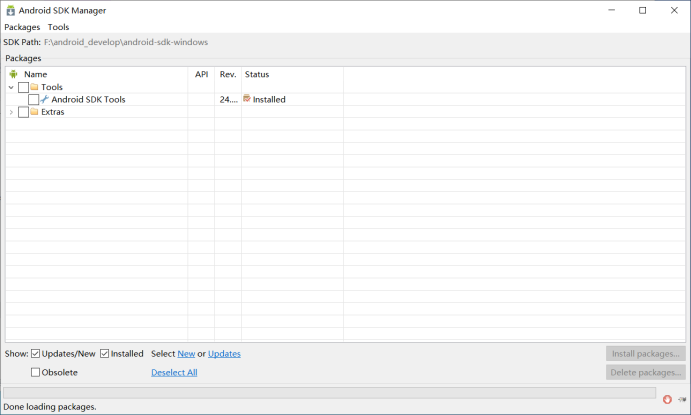
Task: Collapse the Tools tree node
Action: tap(11, 87)
